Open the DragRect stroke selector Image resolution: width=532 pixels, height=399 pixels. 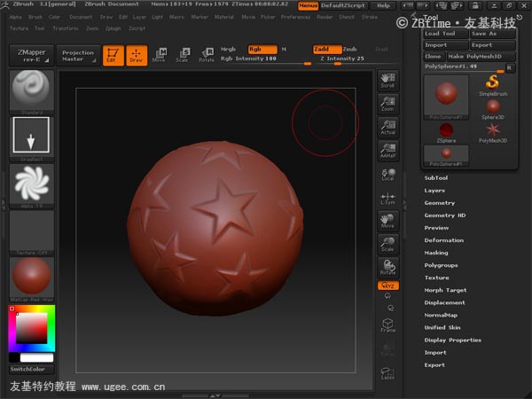pos(32,139)
